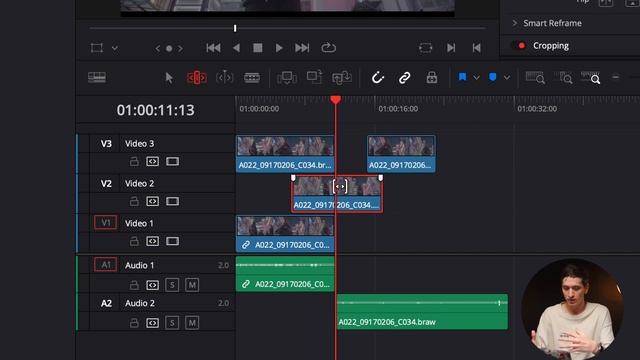Click the red timeline playhead handle
Image resolution: width=640 pixels, height=360 pixels.
(336, 100)
